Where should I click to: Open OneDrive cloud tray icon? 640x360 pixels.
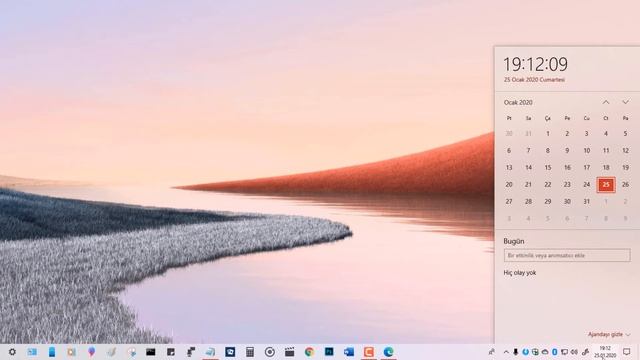545,352
